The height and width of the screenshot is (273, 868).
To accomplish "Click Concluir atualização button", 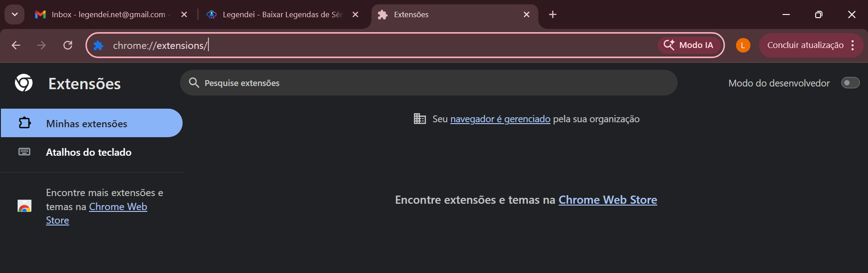I will pyautogui.click(x=805, y=45).
